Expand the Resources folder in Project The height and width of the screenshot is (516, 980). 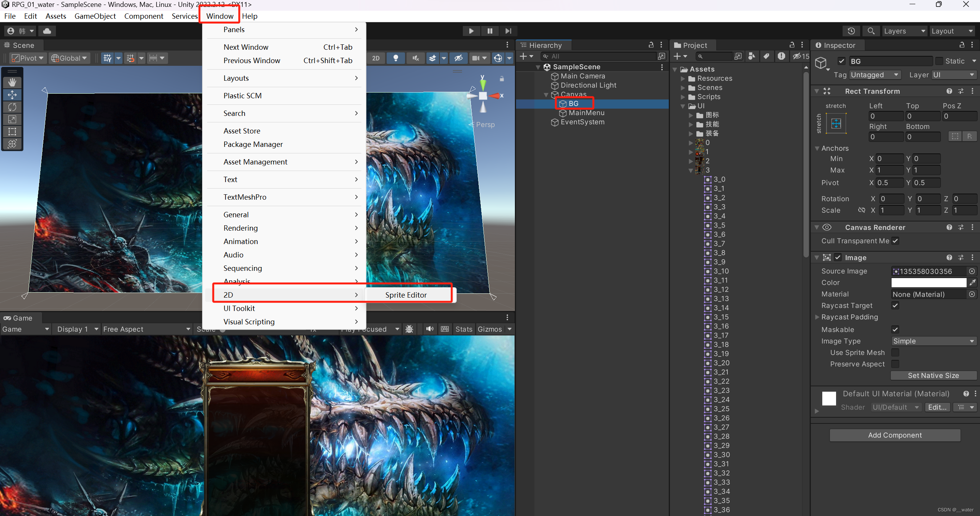[x=683, y=78]
